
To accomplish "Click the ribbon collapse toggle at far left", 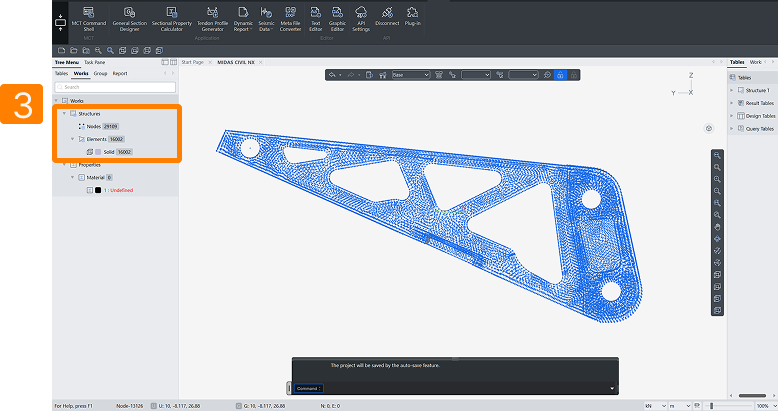I will click(x=61, y=23).
